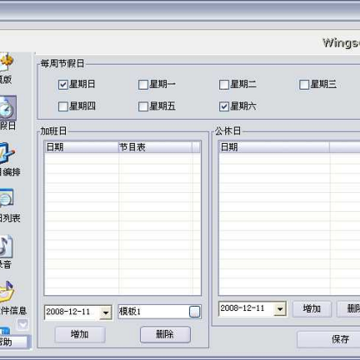The width and height of the screenshot is (360, 360).
Task: Click 增加 button under 加班日
Action: coord(80,334)
